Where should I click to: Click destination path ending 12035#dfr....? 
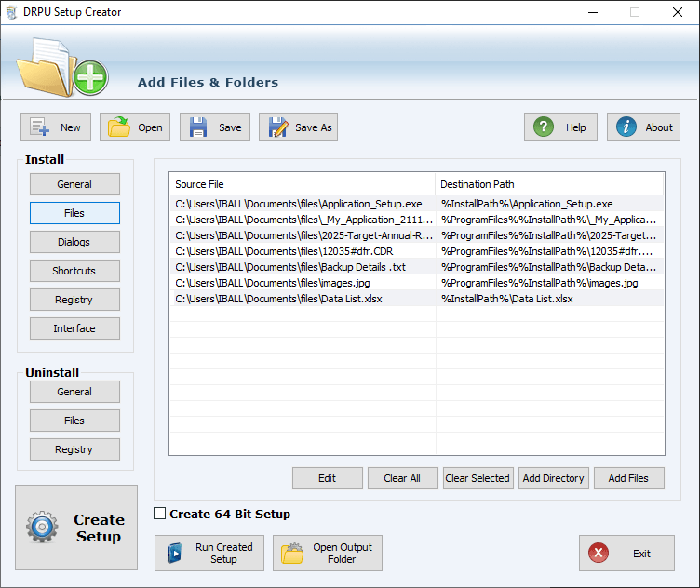549,251
